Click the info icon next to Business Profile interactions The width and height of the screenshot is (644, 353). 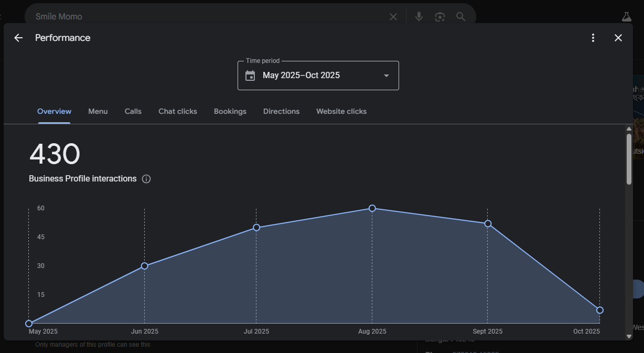click(x=146, y=179)
